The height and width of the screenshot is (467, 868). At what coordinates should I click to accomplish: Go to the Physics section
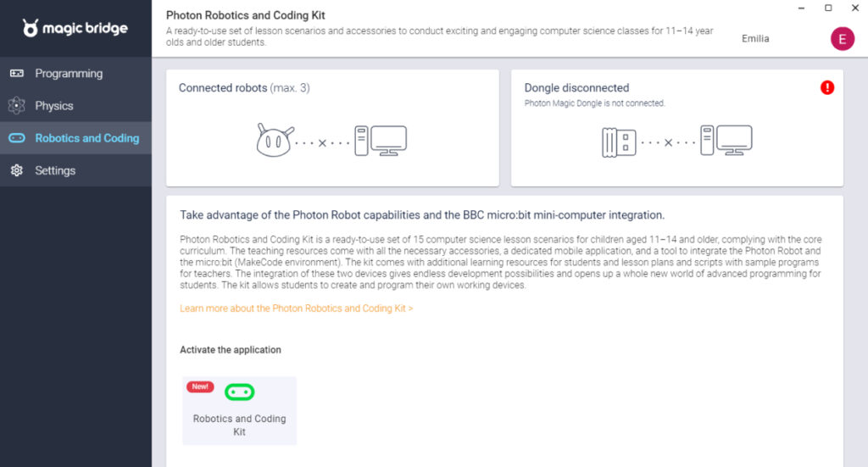tap(54, 106)
